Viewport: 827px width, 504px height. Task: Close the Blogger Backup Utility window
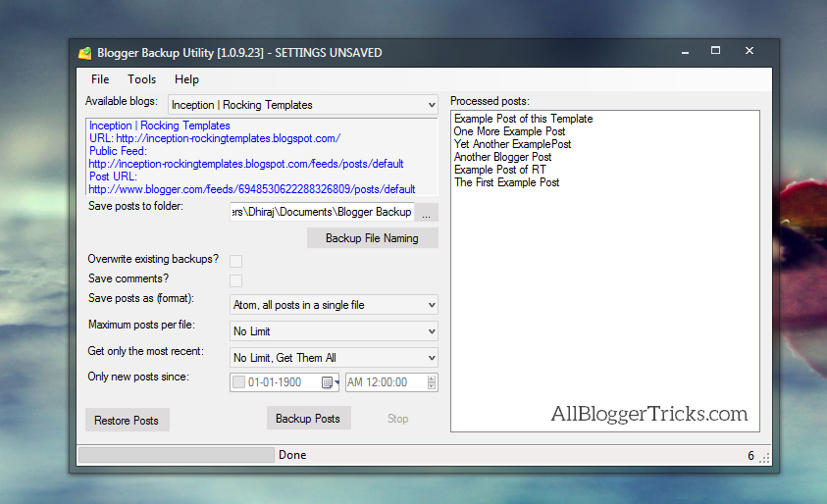[749, 51]
